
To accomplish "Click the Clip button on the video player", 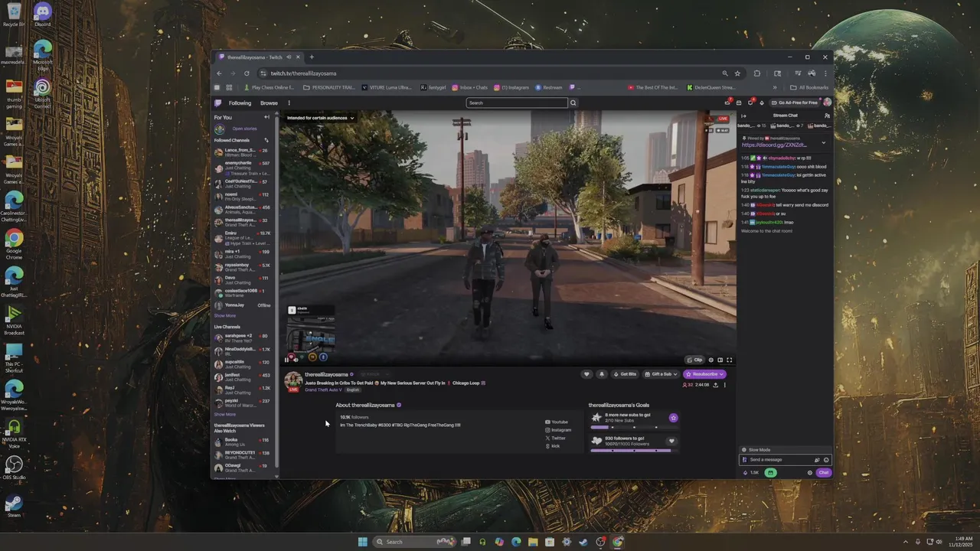I will (x=695, y=360).
